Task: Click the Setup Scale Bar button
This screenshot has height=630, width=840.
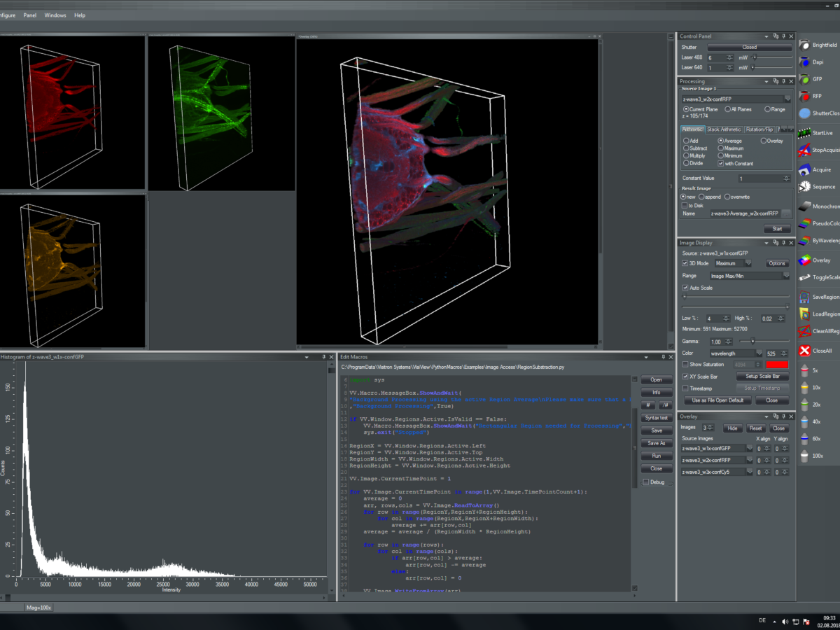Action: (x=762, y=376)
